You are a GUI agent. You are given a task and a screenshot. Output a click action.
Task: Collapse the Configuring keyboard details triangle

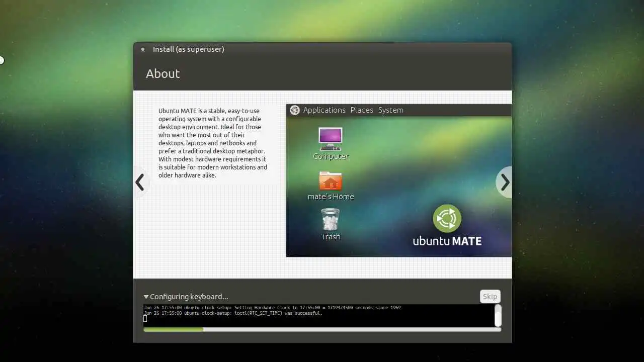(x=146, y=297)
